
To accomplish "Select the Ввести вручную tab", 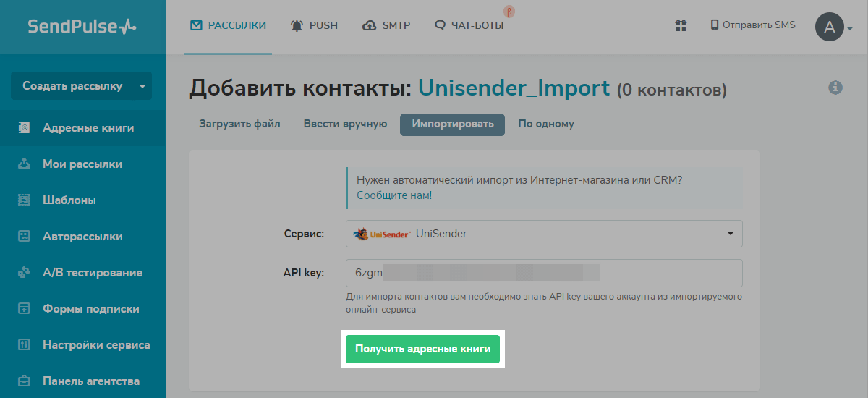I will [x=345, y=124].
